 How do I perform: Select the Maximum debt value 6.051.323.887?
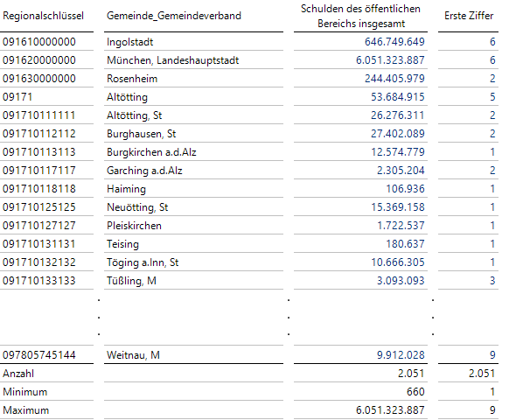tap(390, 410)
